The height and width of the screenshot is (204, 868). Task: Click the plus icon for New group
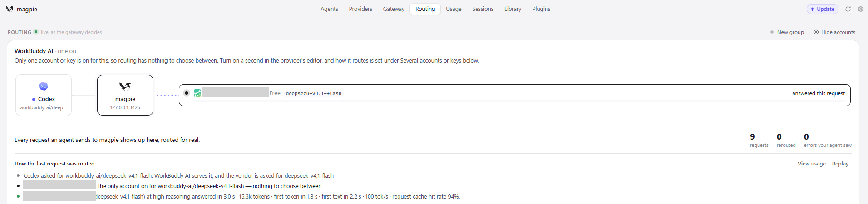tap(772, 32)
